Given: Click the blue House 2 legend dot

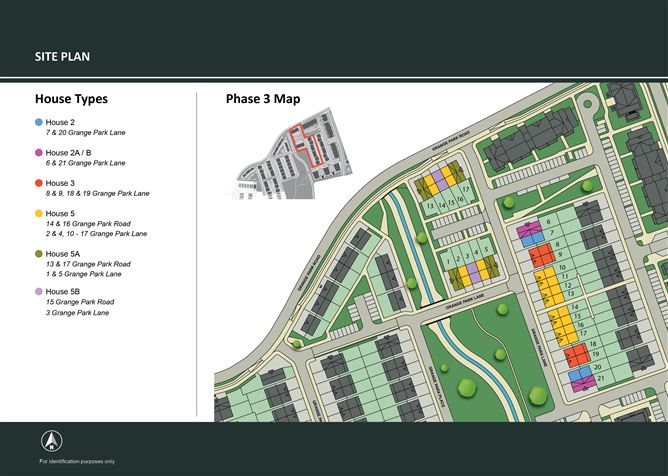Looking at the screenshot, I should coord(38,122).
